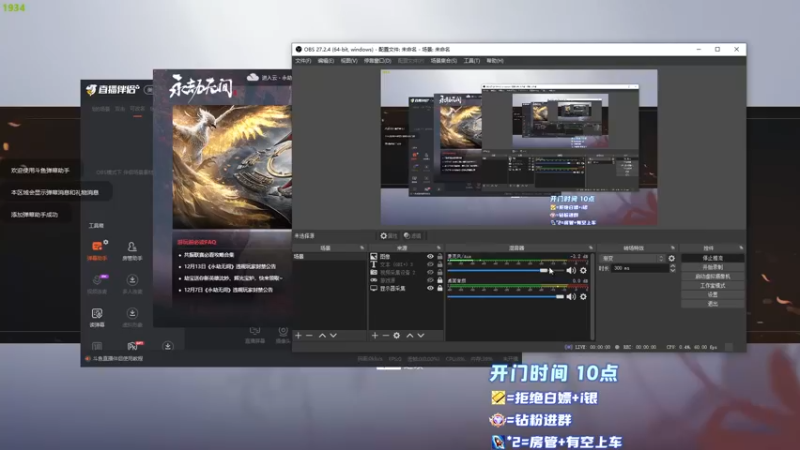Remove the selected source with minus icon

point(386,336)
